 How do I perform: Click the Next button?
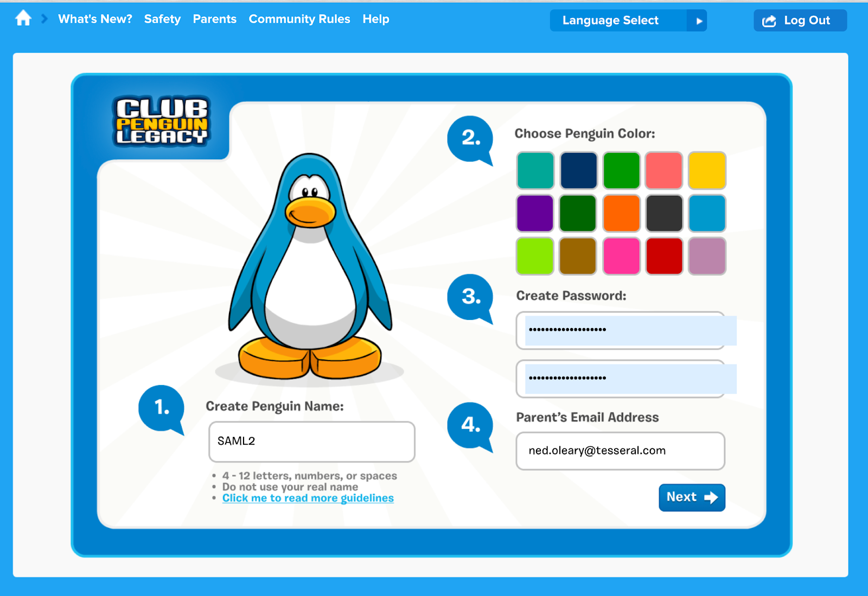pos(692,497)
